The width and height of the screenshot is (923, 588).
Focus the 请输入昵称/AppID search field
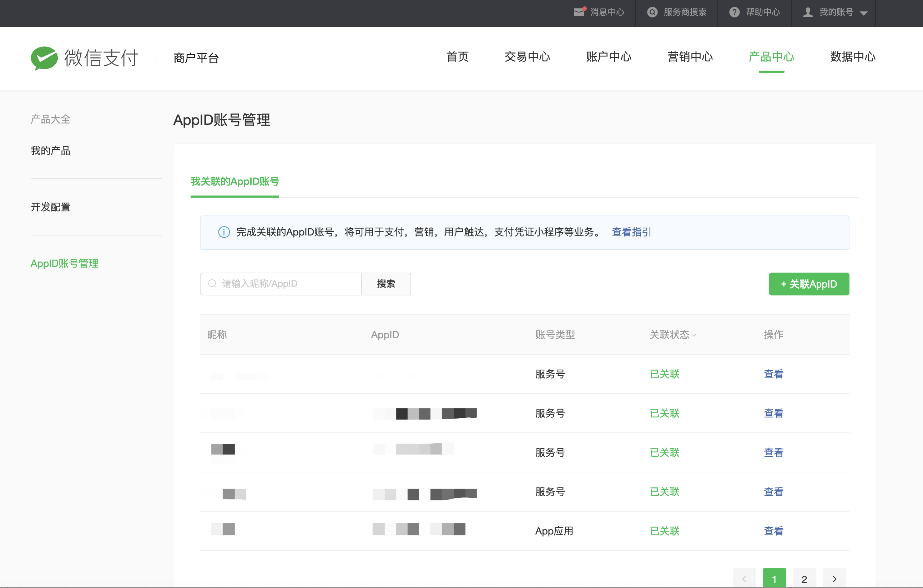pyautogui.click(x=281, y=283)
